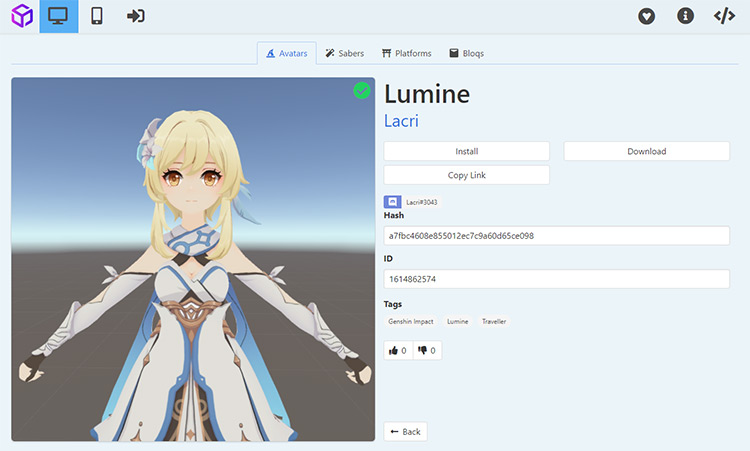Viewport: 750px width, 451px height.
Task: Click the green approved checkmark badge
Action: click(x=362, y=90)
